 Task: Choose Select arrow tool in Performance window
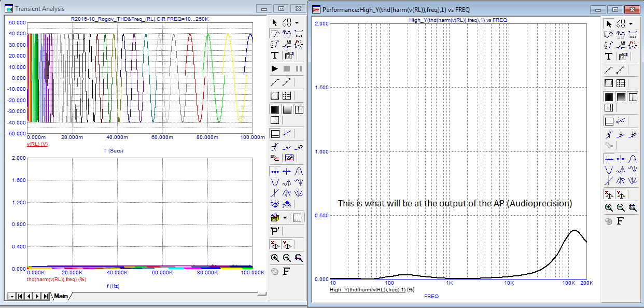tap(609, 23)
